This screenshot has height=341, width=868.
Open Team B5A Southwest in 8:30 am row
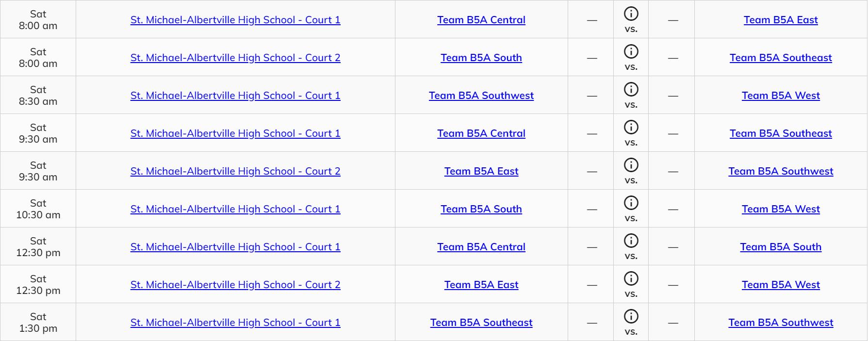pyautogui.click(x=481, y=96)
